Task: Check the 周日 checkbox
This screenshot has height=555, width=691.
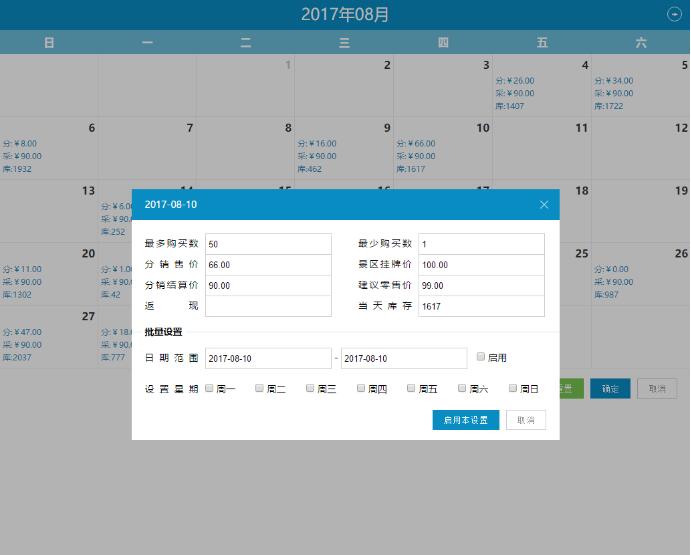Action: 513,388
